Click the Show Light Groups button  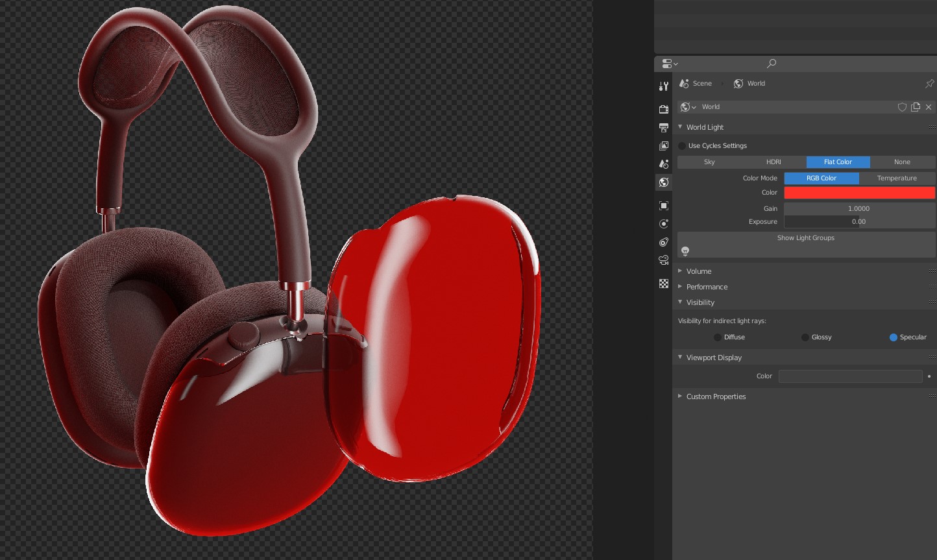pyautogui.click(x=806, y=238)
